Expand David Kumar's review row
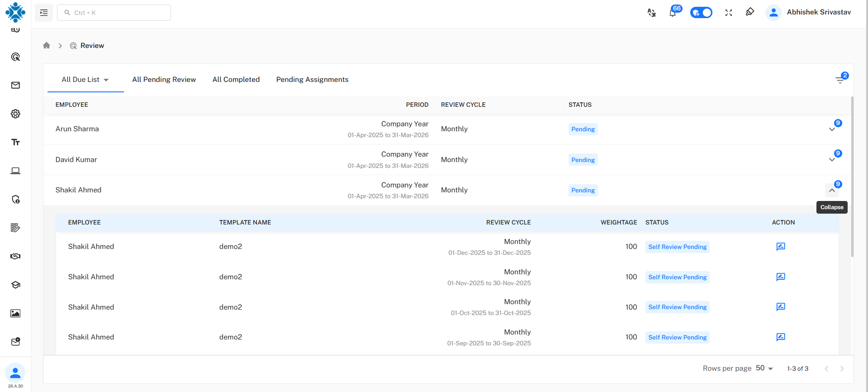 click(832, 160)
